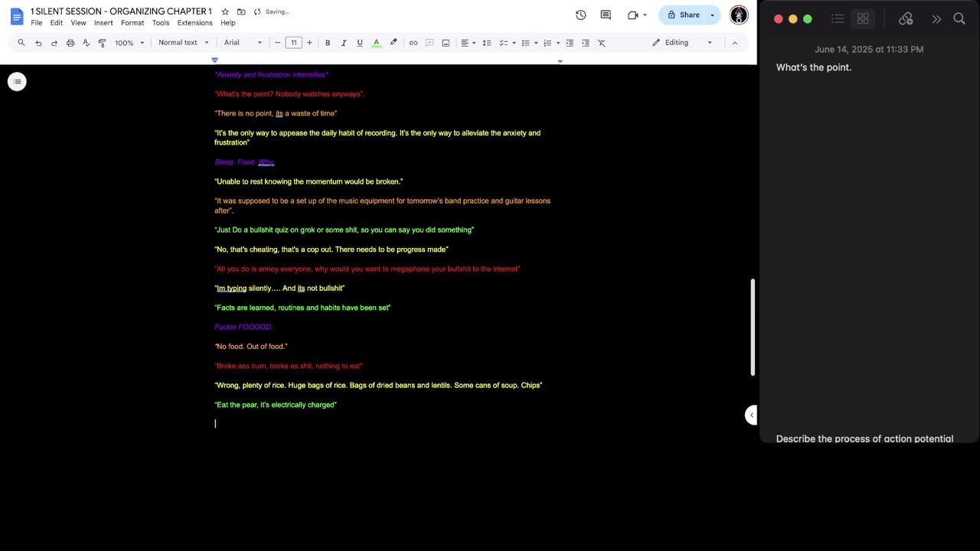
Task: Click the move-to-folder icon by the title
Action: [241, 12]
